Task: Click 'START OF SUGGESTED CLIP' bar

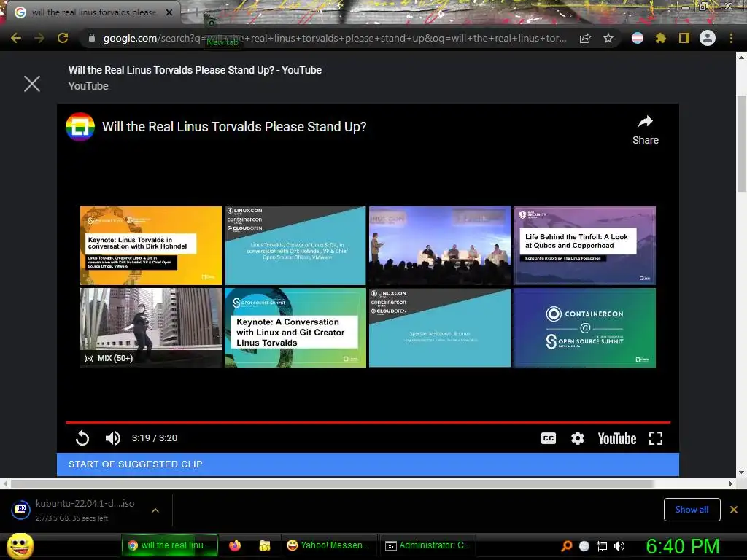Action: pyautogui.click(x=368, y=464)
